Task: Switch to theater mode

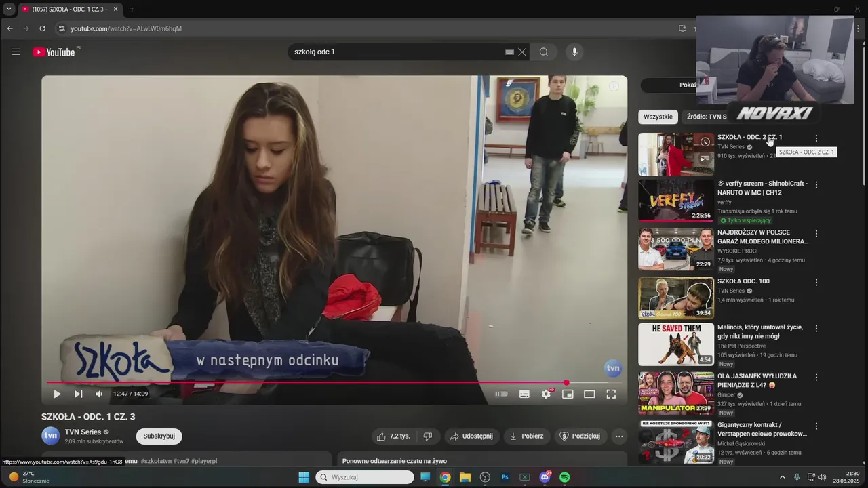Action: pos(589,394)
